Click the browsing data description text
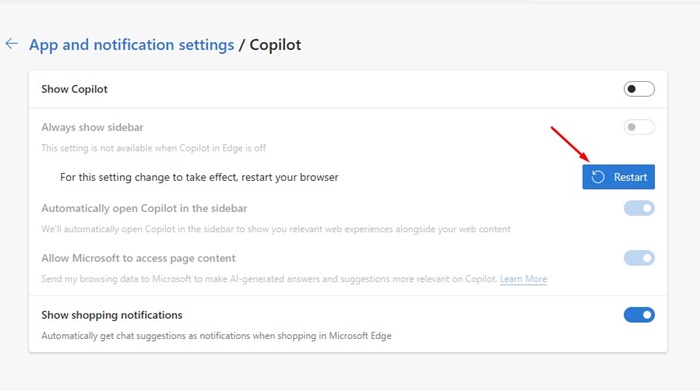 (269, 279)
